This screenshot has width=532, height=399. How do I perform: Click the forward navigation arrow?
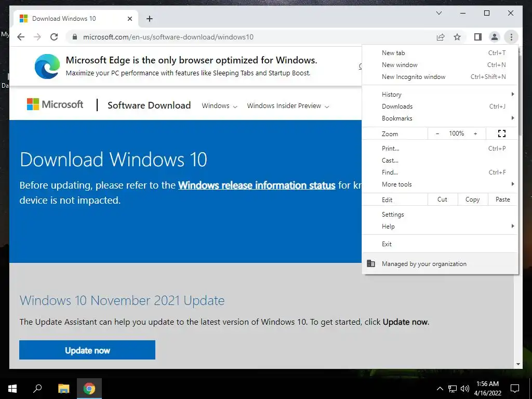point(37,37)
